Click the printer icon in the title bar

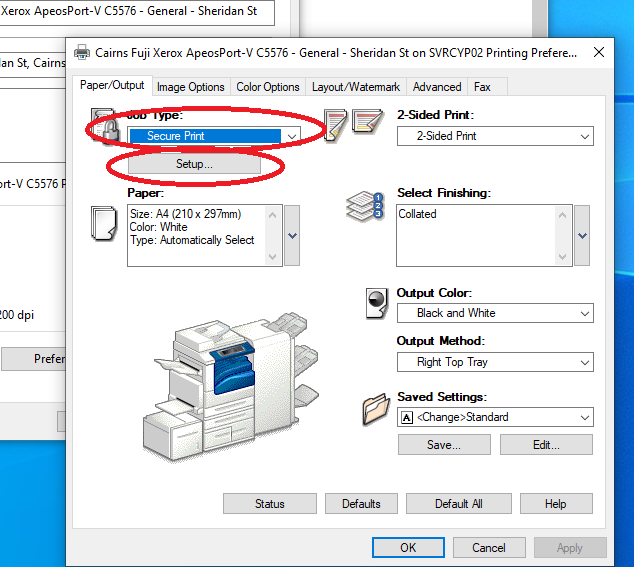click(82, 53)
